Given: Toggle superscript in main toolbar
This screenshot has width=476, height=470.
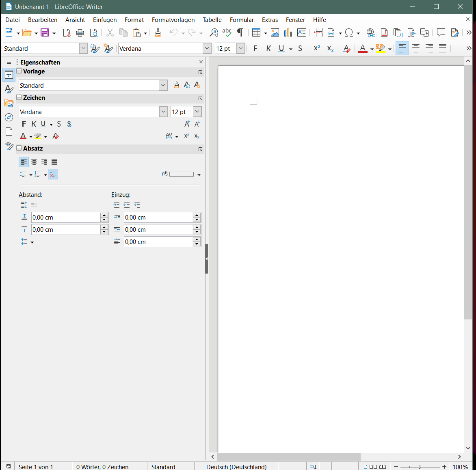Looking at the screenshot, I should click(x=317, y=49).
